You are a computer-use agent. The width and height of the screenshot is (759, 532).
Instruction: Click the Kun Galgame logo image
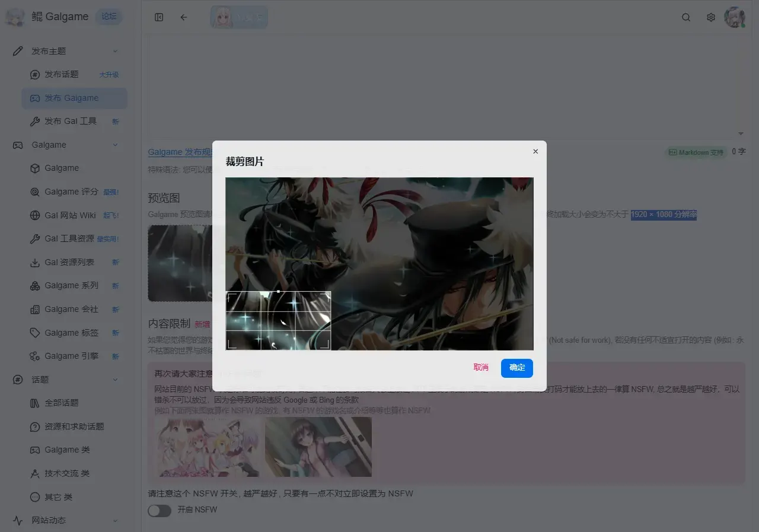pos(15,17)
